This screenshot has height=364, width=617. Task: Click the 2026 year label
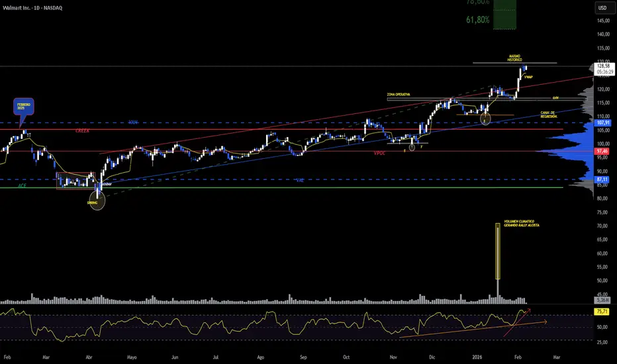pos(477,357)
